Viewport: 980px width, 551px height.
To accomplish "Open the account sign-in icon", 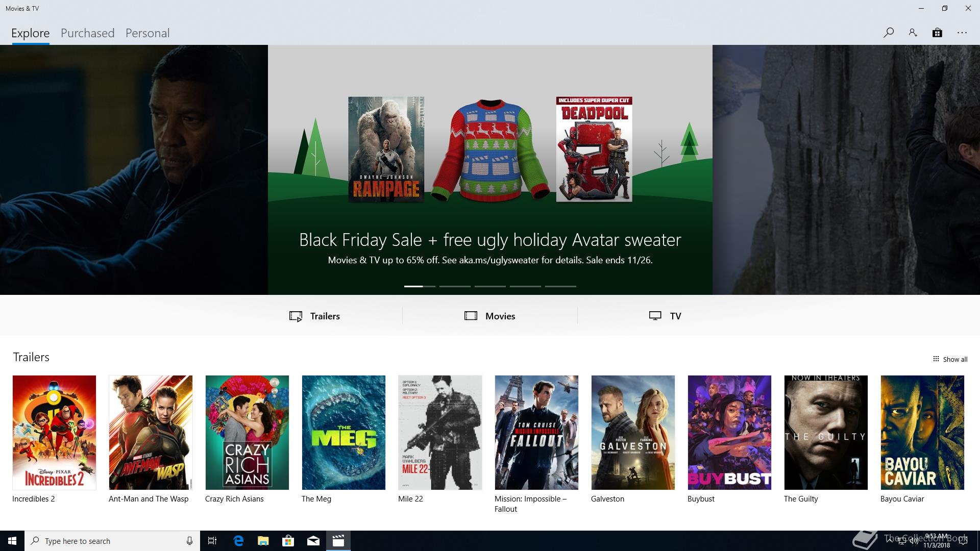I will [913, 33].
